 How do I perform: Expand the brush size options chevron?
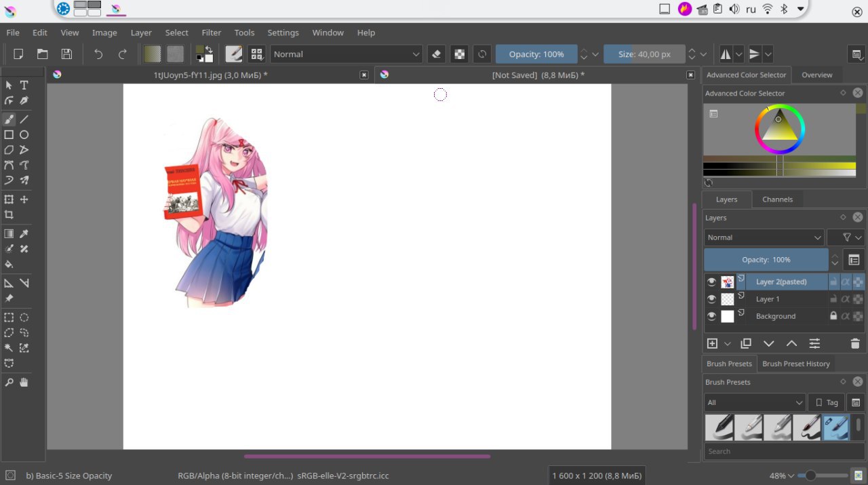tap(704, 54)
